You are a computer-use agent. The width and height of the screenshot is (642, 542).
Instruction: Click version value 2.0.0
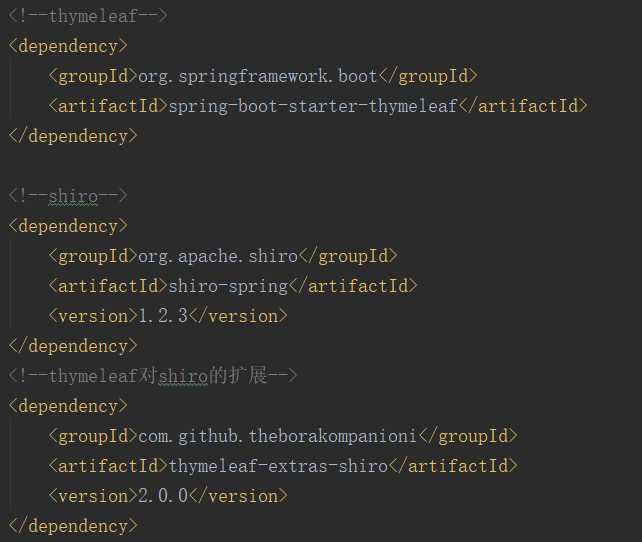tap(163, 496)
